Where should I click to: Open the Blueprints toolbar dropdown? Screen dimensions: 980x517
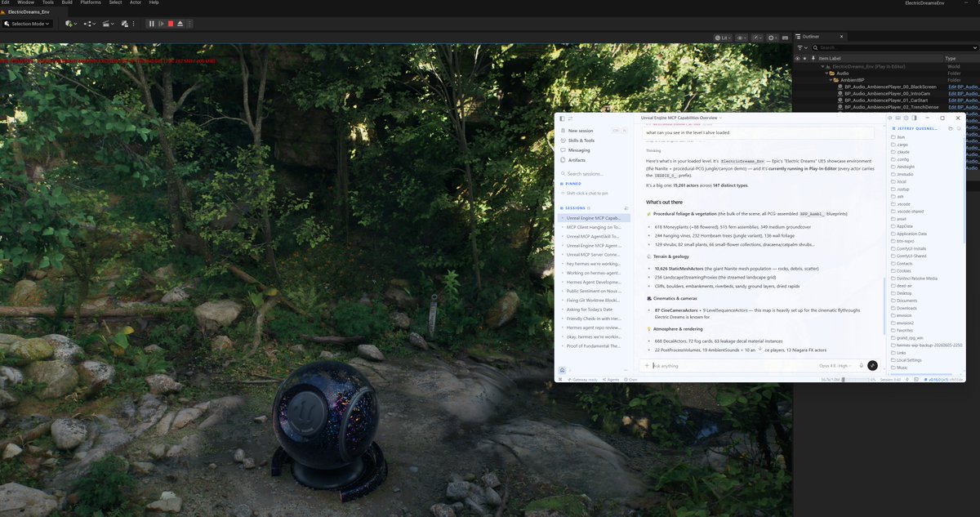[x=92, y=24]
